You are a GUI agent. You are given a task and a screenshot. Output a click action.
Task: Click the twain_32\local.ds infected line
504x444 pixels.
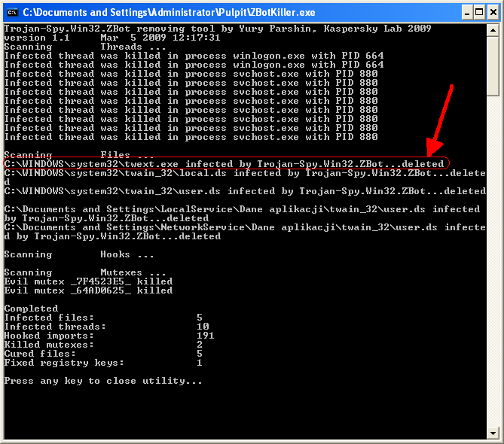point(245,178)
